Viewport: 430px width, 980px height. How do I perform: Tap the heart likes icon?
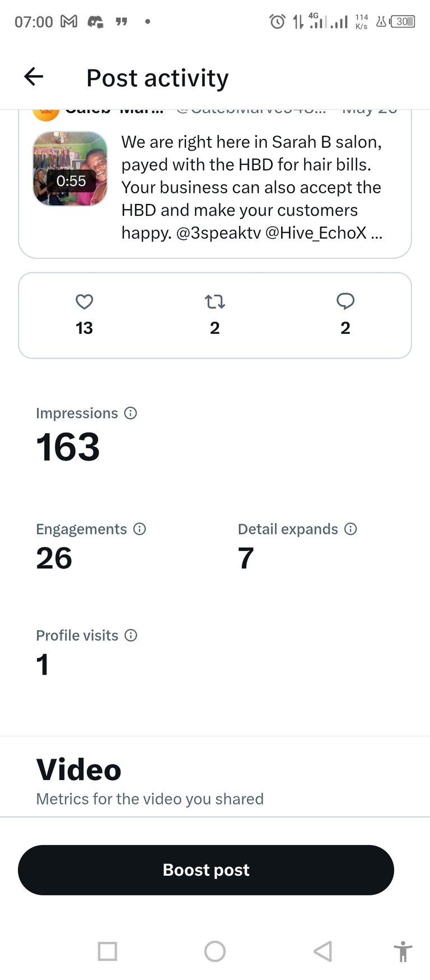(x=84, y=302)
